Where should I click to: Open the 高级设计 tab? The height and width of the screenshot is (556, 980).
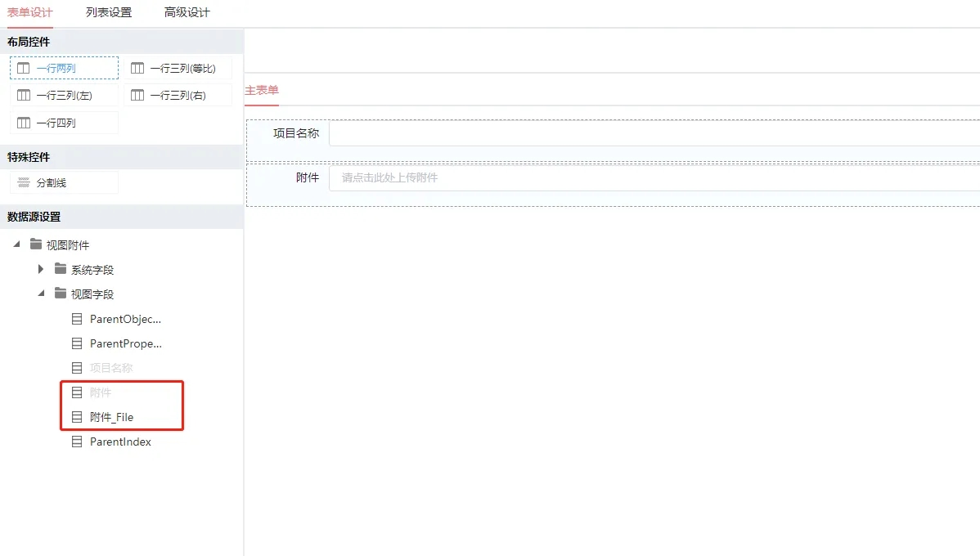pos(187,12)
